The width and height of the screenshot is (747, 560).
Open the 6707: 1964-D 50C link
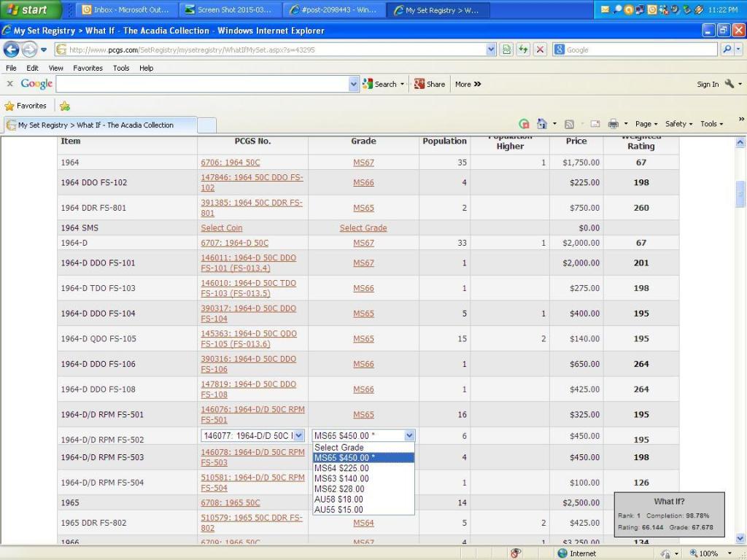tap(234, 243)
